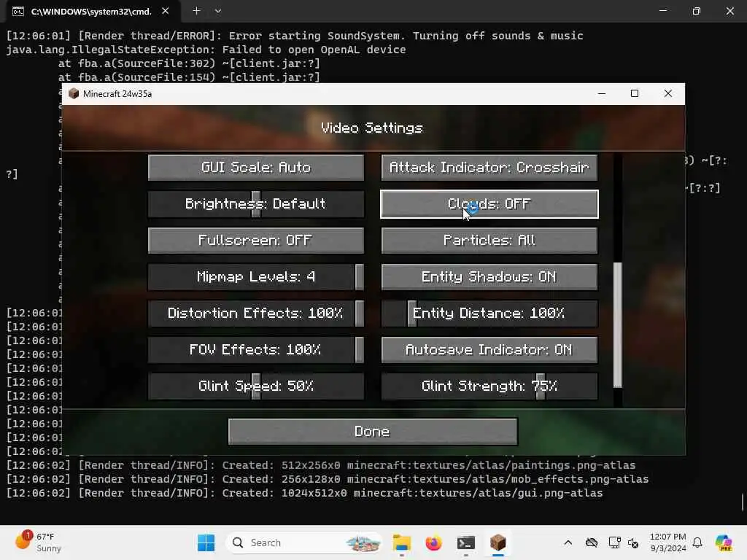Click the terminal log line mentioning mob_effects.png-atlas
Viewport: 747px width, 560px height.
point(328,479)
